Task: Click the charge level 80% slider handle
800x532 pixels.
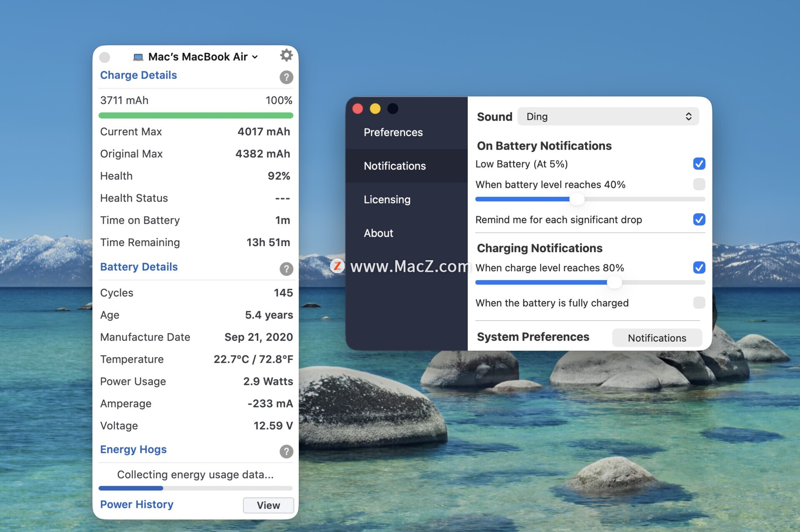Action: [614, 283]
